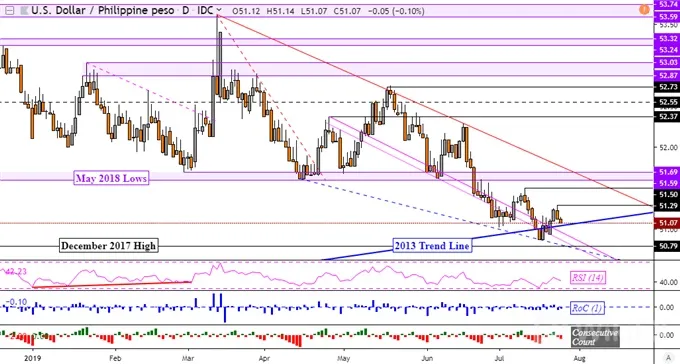This screenshot has height=364, width=680.
Task: Click the C51.07 close value in header
Action: click(x=347, y=11)
